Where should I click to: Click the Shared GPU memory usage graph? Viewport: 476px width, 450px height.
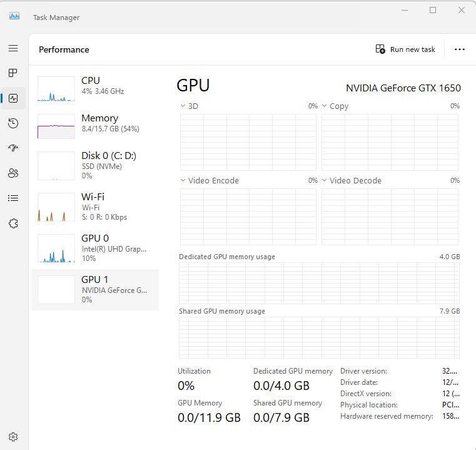pyautogui.click(x=319, y=337)
